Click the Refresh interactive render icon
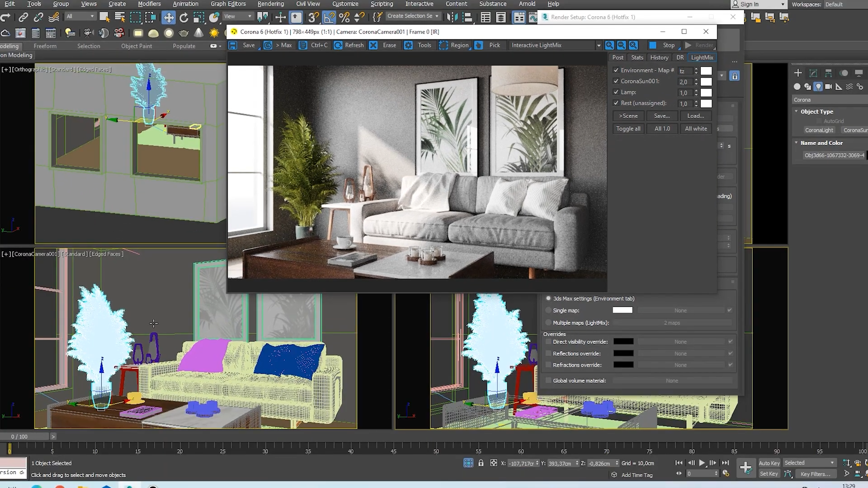Viewport: 868px width, 488px height. pos(335,45)
